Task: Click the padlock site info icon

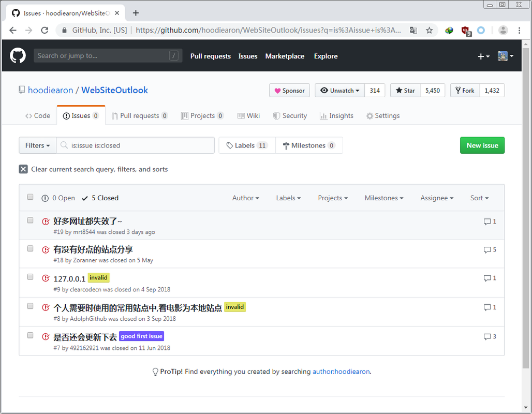Action: (64, 30)
